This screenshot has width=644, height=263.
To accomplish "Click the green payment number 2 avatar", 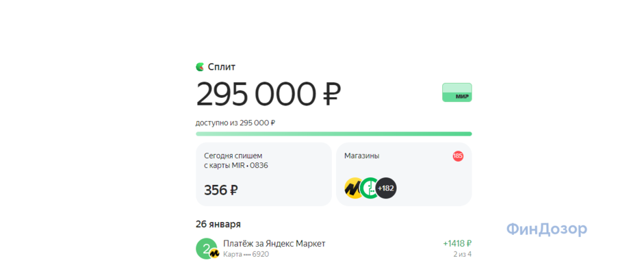I will click(207, 248).
